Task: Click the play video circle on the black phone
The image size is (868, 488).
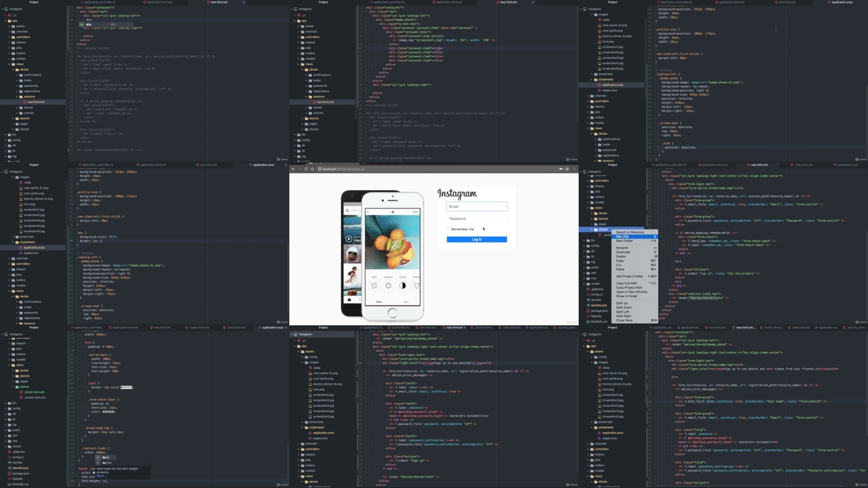Action: (349, 238)
